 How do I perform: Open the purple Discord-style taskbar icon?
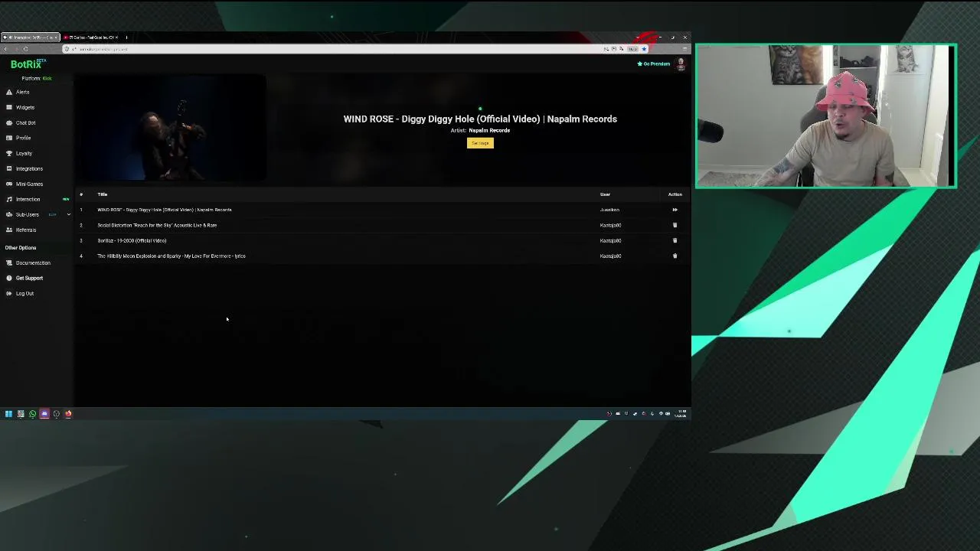click(44, 414)
